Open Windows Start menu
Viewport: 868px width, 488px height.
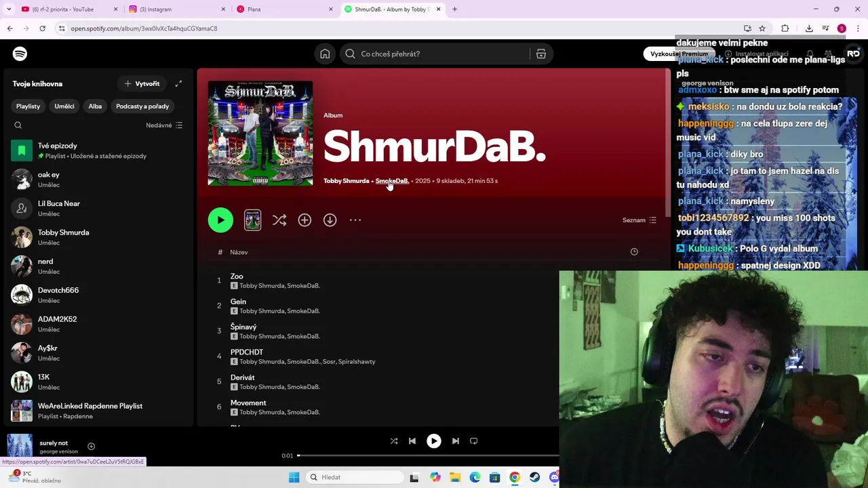coord(294,477)
